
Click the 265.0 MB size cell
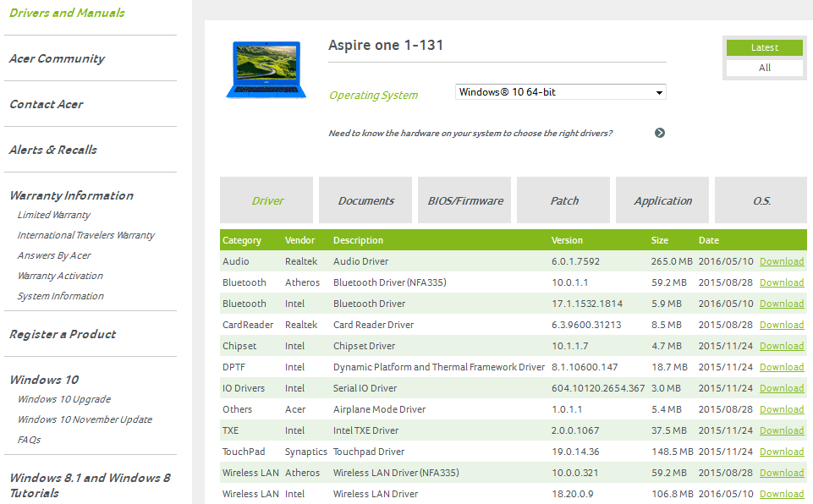(x=672, y=261)
